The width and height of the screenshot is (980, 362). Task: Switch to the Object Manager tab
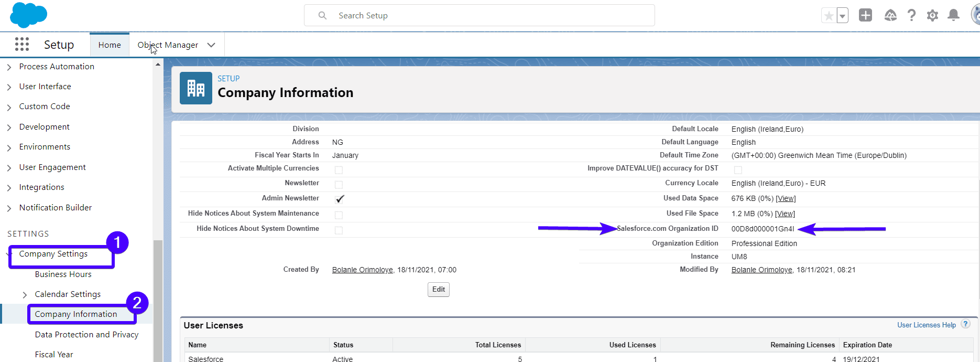click(168, 45)
